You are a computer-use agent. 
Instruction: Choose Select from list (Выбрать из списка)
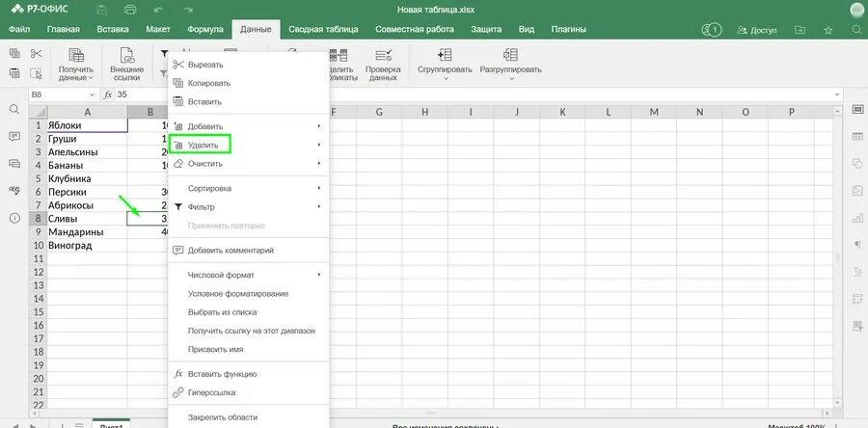(x=249, y=312)
